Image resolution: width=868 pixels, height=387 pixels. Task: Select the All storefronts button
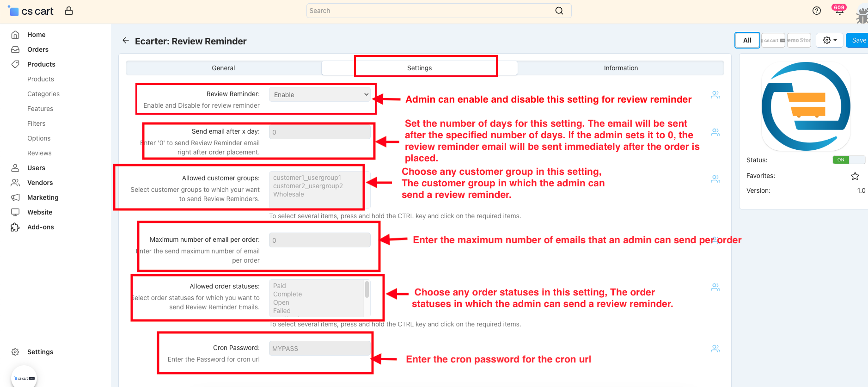coord(747,40)
